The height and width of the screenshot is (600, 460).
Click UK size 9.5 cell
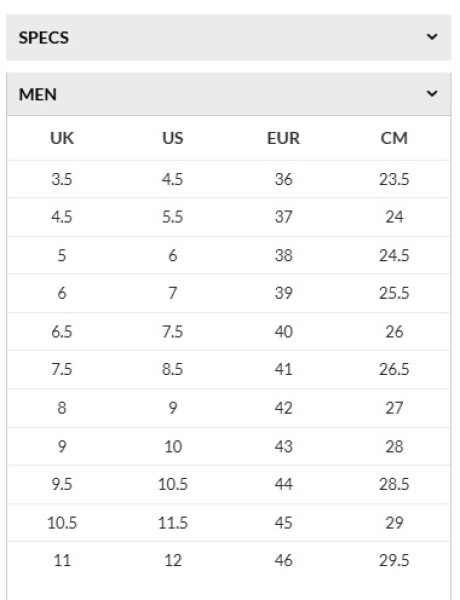coord(62,484)
